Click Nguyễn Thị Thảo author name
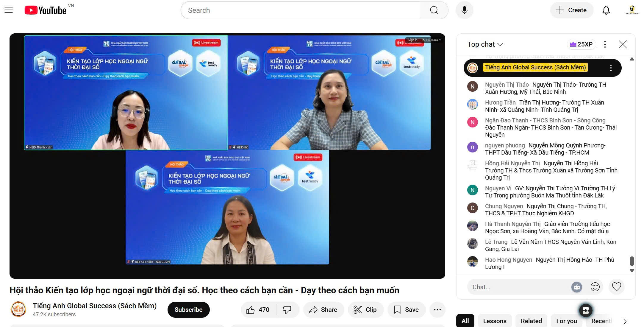This screenshot has height=327, width=644. click(507, 85)
